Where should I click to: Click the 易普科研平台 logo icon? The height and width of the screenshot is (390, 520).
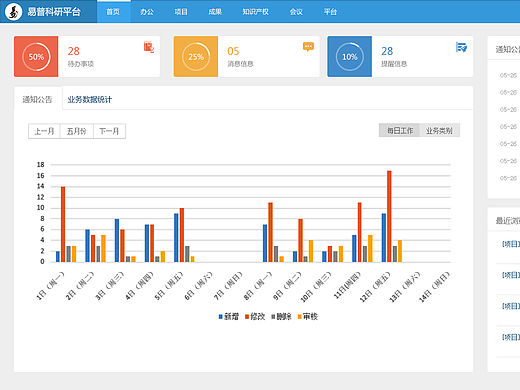(13, 12)
